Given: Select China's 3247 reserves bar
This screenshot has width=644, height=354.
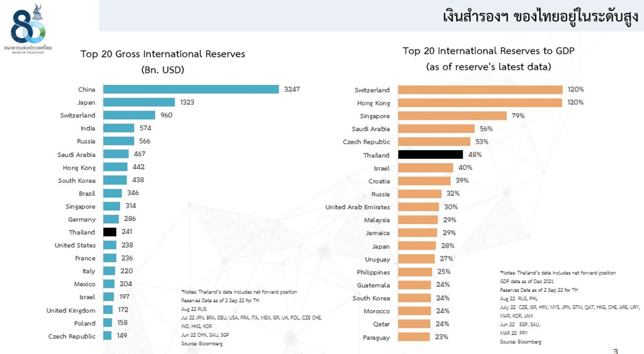Looking at the screenshot, I should (191, 89).
